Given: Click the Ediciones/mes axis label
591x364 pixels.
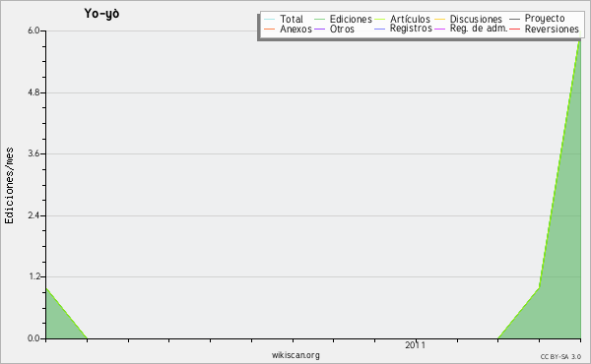Looking at the screenshot, I should (x=9, y=186).
